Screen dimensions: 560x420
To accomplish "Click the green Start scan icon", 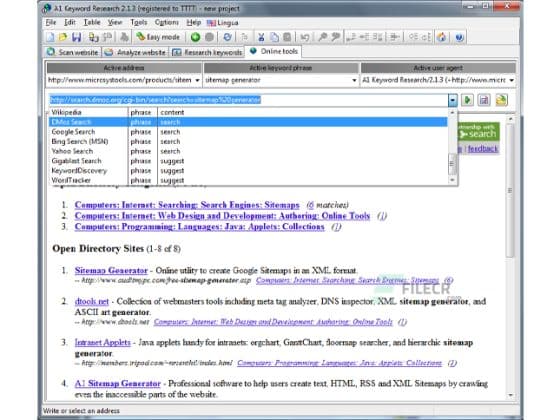I will (195, 37).
